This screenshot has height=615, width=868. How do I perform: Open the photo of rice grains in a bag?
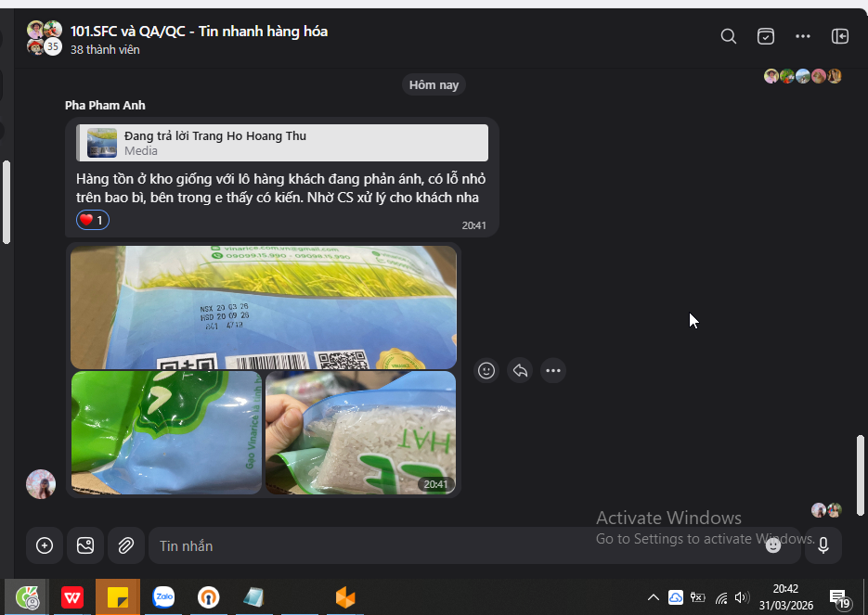click(x=360, y=432)
